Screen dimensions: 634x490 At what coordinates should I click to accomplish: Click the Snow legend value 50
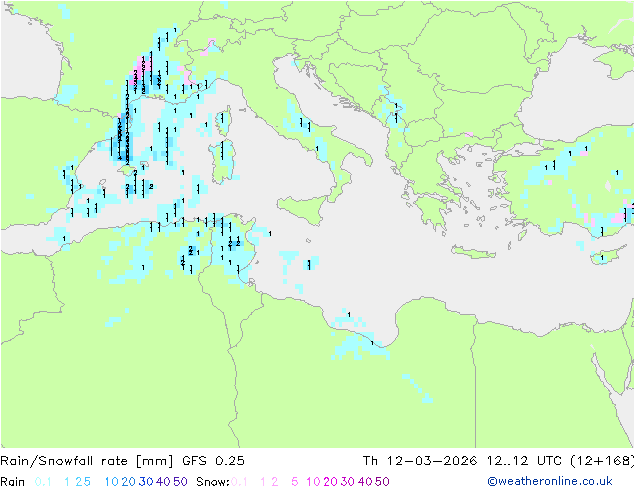pyautogui.click(x=382, y=482)
